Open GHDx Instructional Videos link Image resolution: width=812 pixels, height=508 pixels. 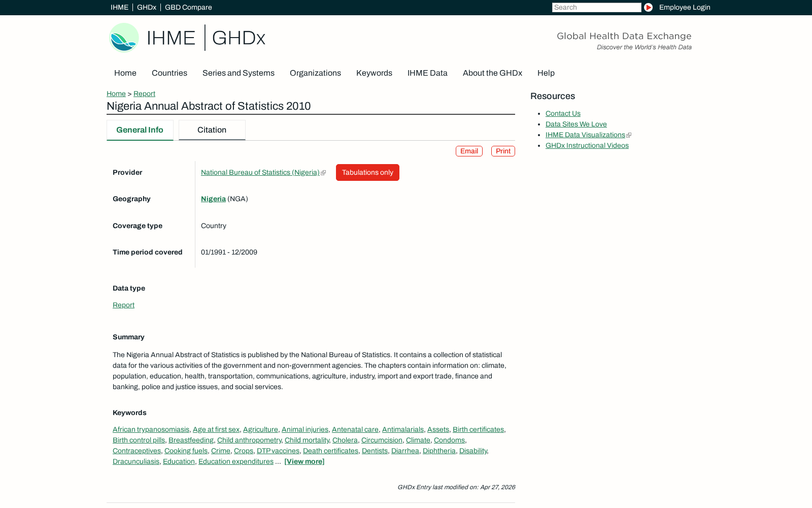click(587, 145)
